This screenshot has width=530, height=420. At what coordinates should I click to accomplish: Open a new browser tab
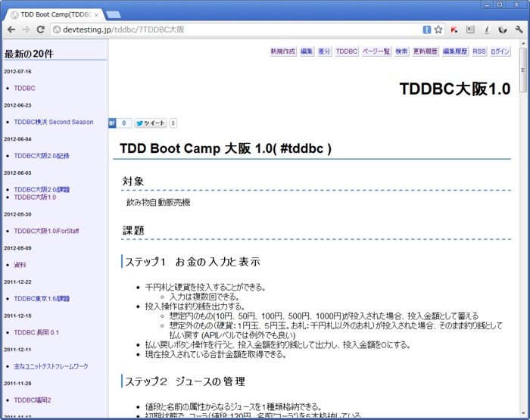[114, 14]
